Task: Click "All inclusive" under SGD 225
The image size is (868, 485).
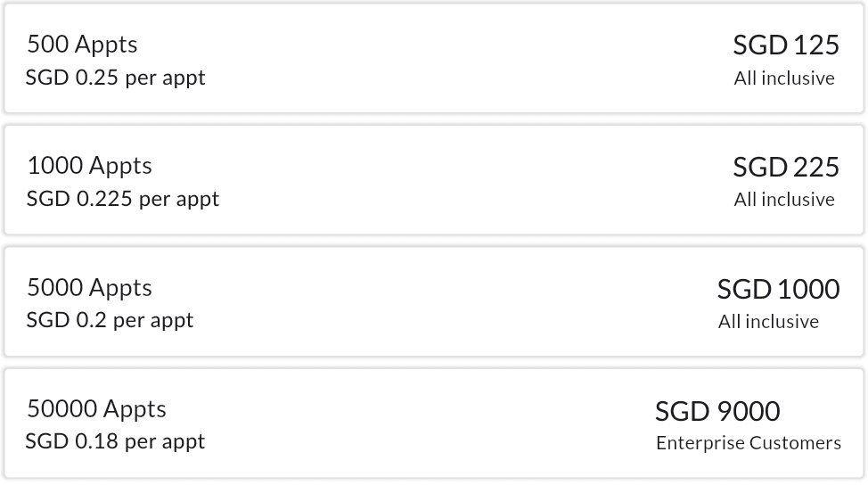Action: [x=784, y=200]
